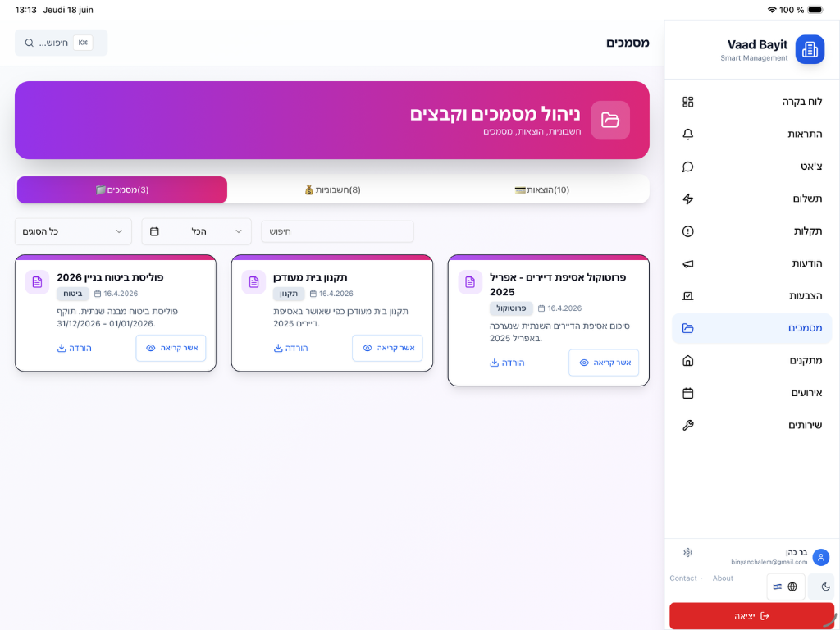Viewport: 840px width, 630px height.
Task: Click the חיפוש filter field beside date dropdown
Action: pos(337,231)
